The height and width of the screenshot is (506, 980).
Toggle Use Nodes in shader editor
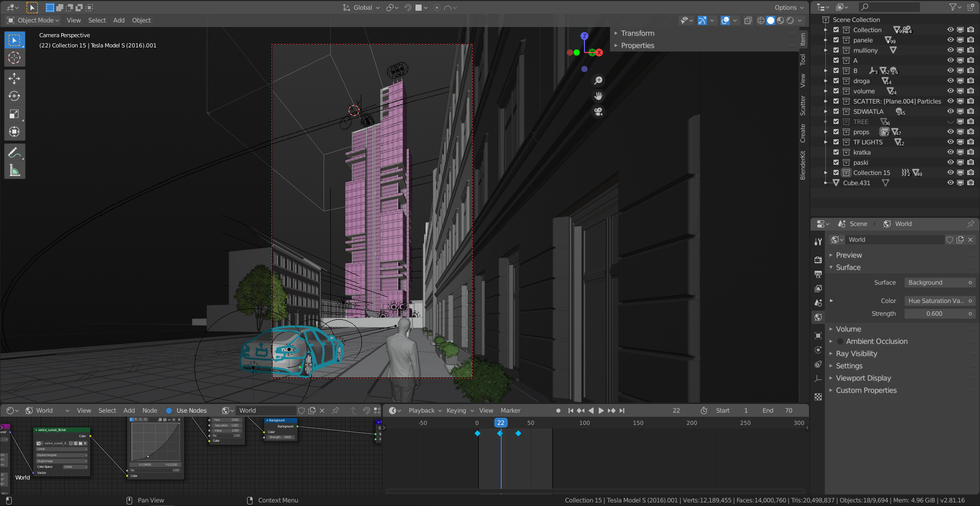point(169,411)
